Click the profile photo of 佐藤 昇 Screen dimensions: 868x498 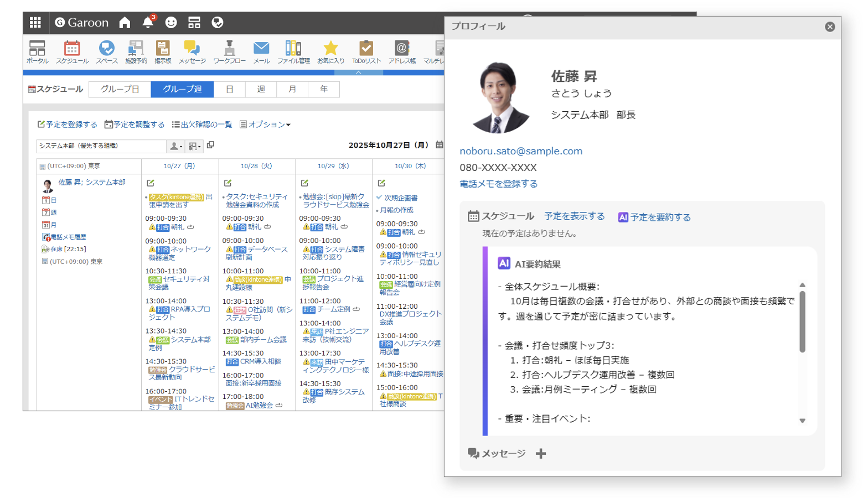(x=501, y=97)
